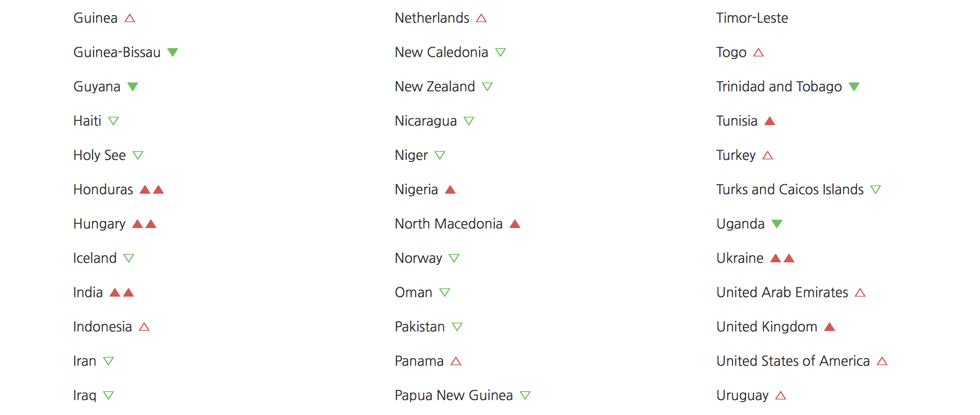
Task: Click the green filled down-triangle beside Guinea-Bissau
Action: 173,52
